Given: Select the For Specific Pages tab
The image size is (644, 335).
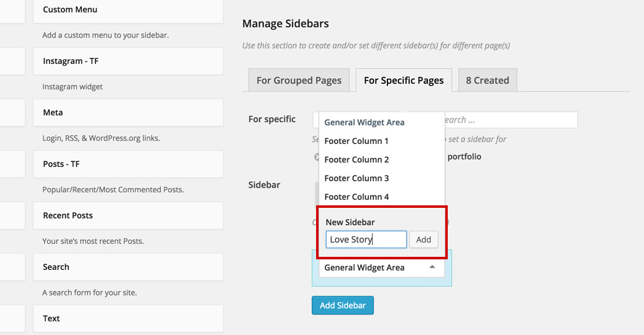Looking at the screenshot, I should (x=404, y=80).
